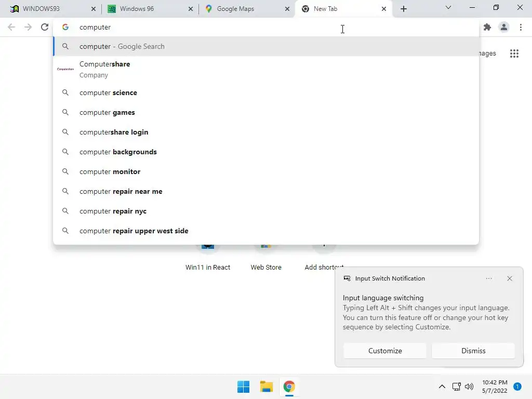Open File Explorer from the taskbar
The width and height of the screenshot is (532, 399).
click(267, 387)
